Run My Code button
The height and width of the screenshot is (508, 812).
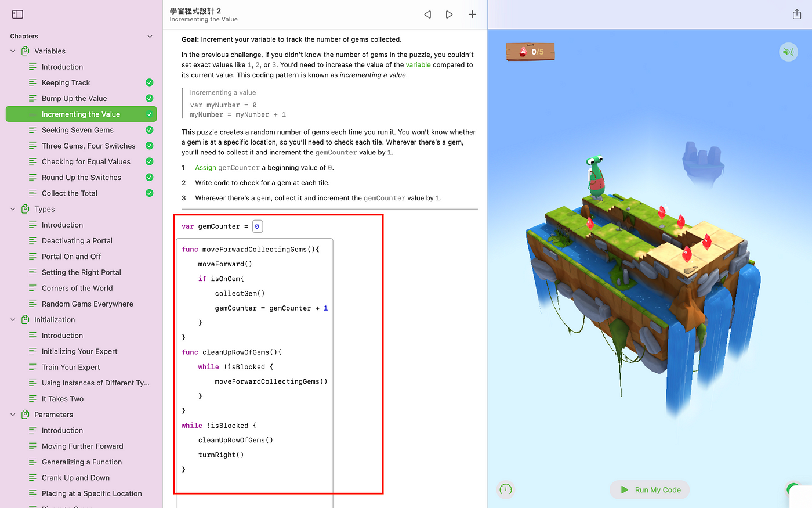650,490
